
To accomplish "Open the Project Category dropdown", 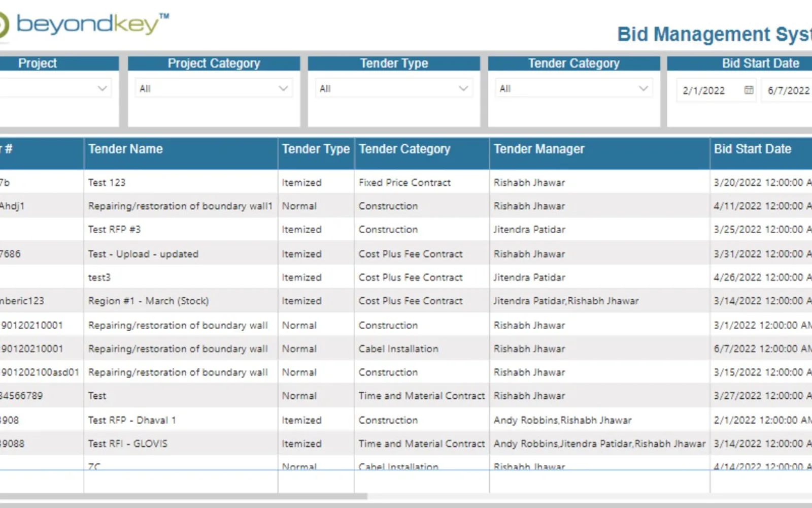I will [214, 88].
